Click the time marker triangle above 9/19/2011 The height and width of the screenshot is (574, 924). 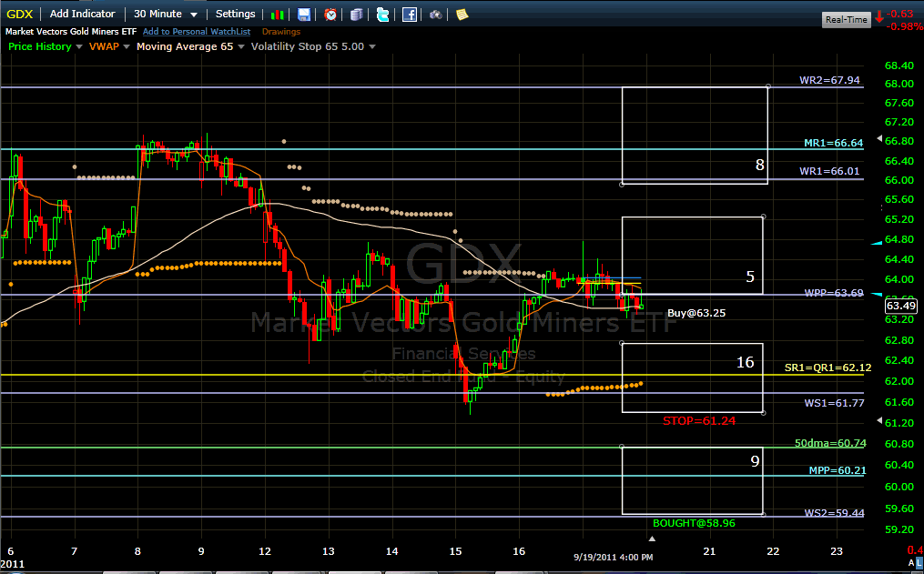(652, 539)
